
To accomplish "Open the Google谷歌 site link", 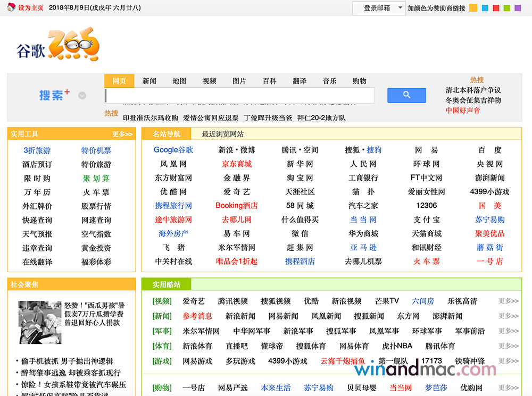I will point(173,150).
